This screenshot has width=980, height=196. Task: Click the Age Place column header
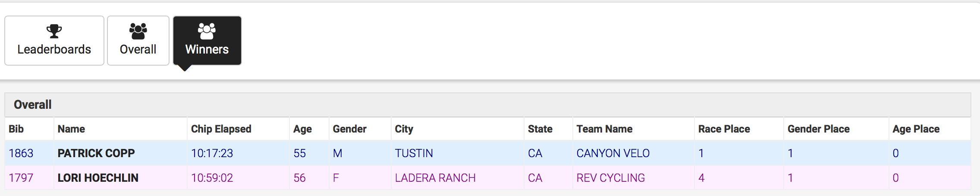pos(916,129)
